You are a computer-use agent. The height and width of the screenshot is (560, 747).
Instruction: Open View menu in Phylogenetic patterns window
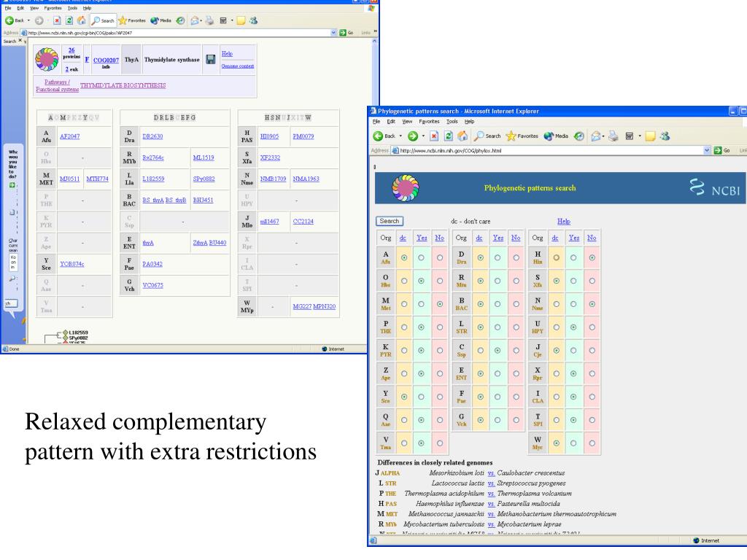(407, 122)
